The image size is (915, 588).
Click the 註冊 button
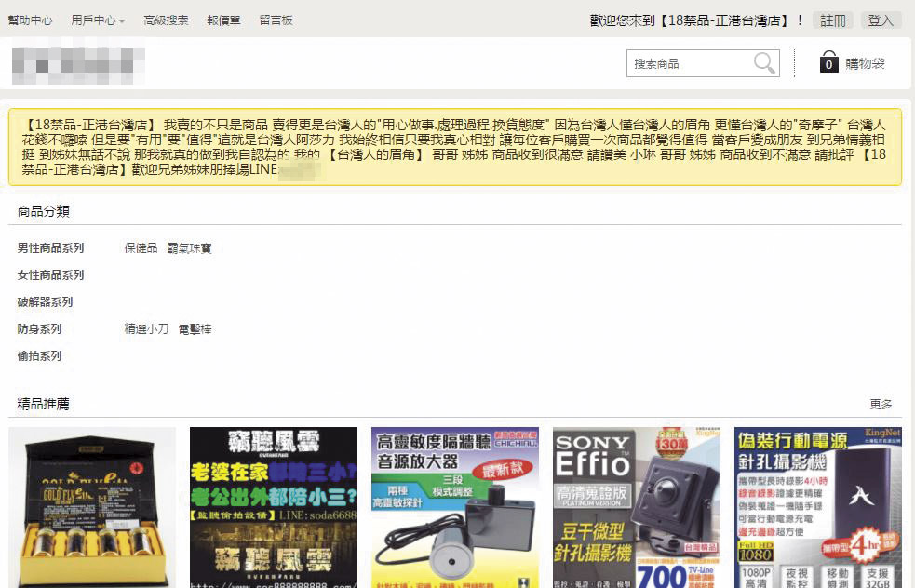[833, 20]
